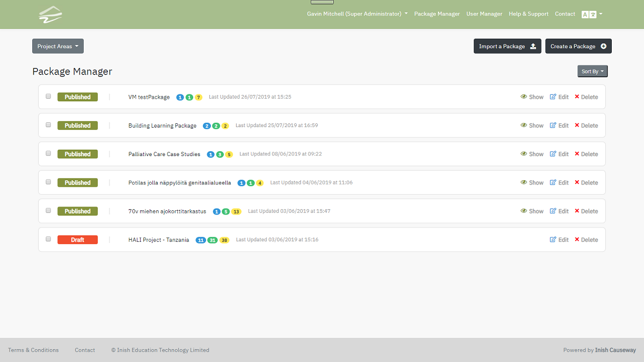644x362 pixels.
Task: Click the yellow badge 13 on 70v miehen ajokorttitarkastus
Action: tap(236, 211)
